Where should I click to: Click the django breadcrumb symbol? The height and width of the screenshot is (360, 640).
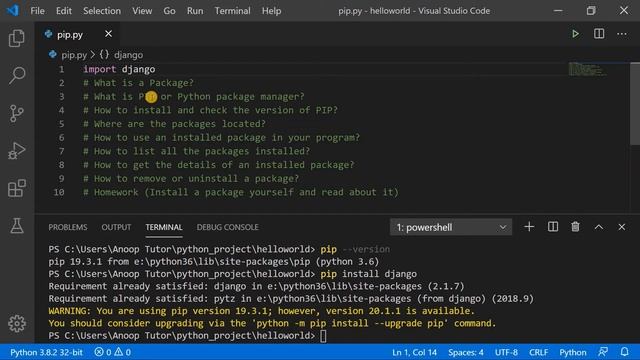[x=129, y=55]
